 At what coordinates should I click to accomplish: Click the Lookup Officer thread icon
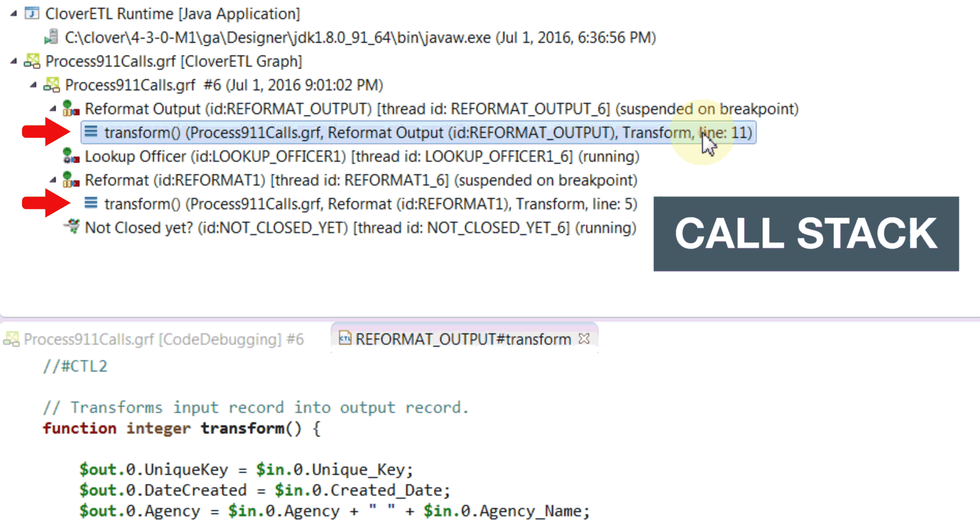71,156
